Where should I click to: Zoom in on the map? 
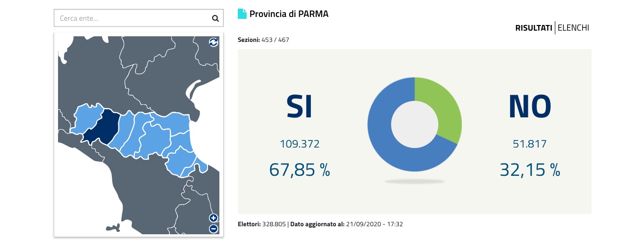pyautogui.click(x=213, y=218)
